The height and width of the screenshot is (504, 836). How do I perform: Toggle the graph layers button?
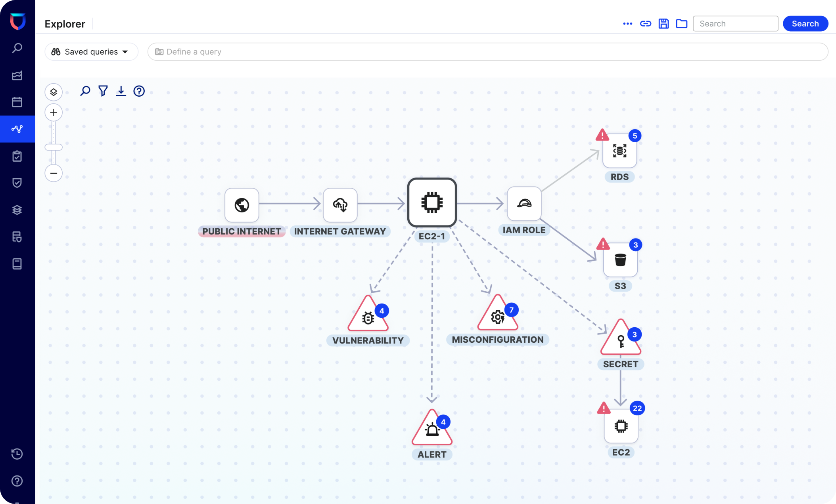click(54, 92)
